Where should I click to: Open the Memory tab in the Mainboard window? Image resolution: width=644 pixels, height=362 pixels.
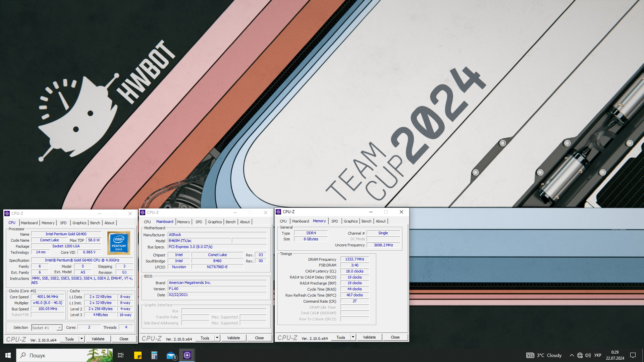tap(183, 222)
